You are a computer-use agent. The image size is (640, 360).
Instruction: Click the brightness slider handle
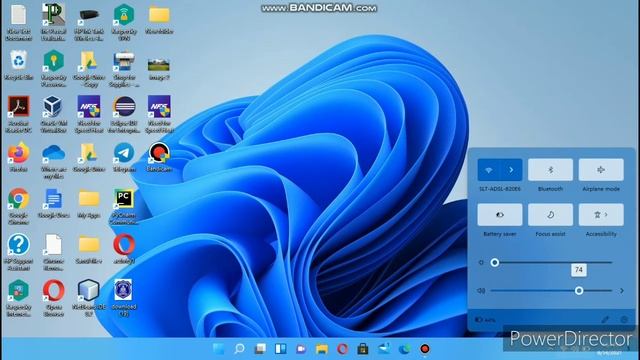(x=495, y=262)
